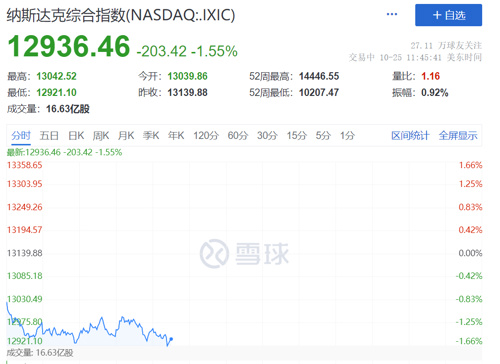This screenshot has width=500, height=364.
Task: Click the index title 纳斯达克综合指数
Action: tap(66, 15)
